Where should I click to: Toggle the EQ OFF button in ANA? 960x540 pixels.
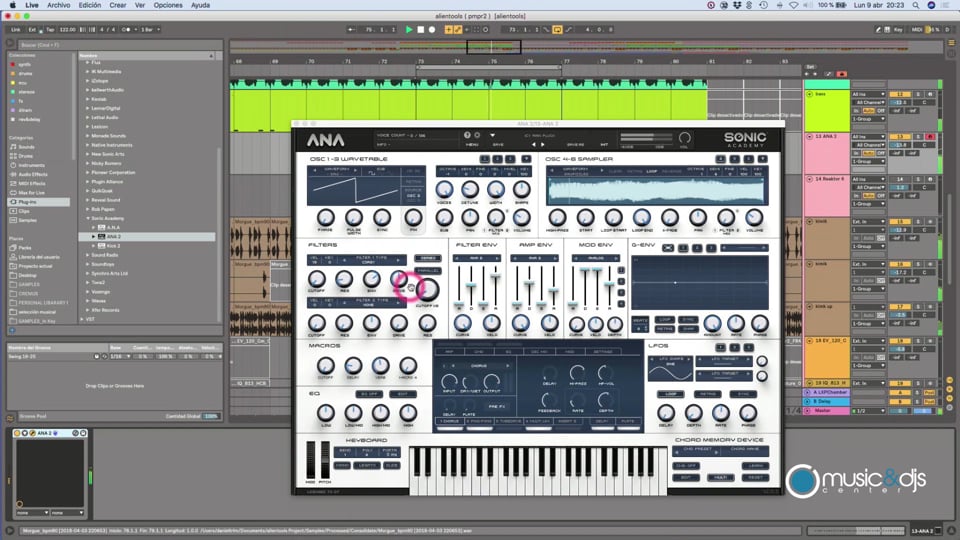370,394
